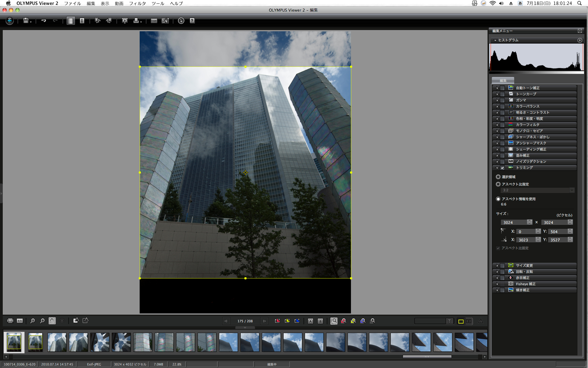Go to the next image arrow button
Screen dimensions: 588x368
pos(264,321)
